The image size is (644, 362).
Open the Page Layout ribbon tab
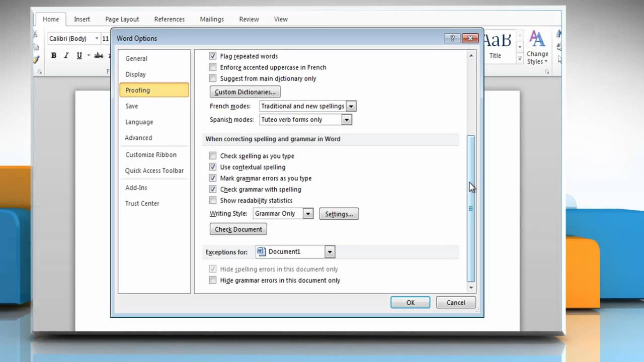pos(122,19)
